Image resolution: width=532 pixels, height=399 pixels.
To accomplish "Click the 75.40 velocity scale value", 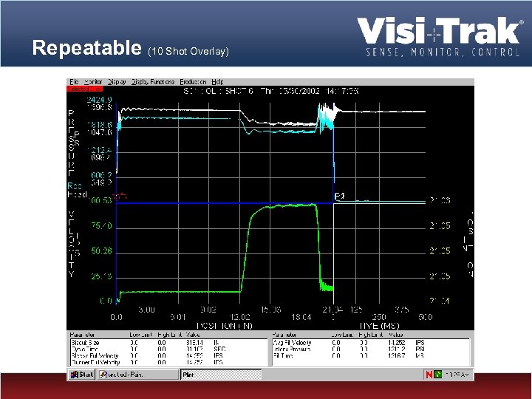I will coord(101,225).
